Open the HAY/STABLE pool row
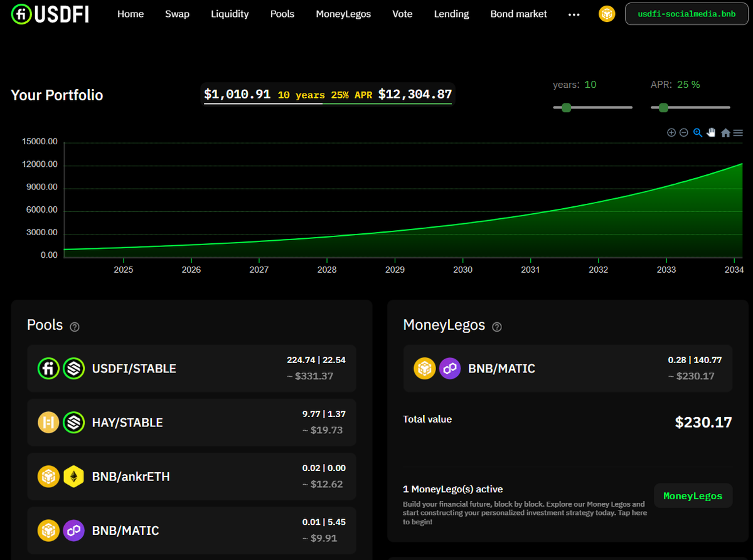 click(x=191, y=423)
